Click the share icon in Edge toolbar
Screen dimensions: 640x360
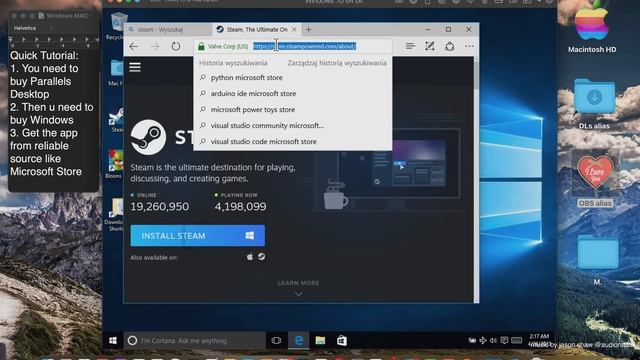[x=449, y=46]
